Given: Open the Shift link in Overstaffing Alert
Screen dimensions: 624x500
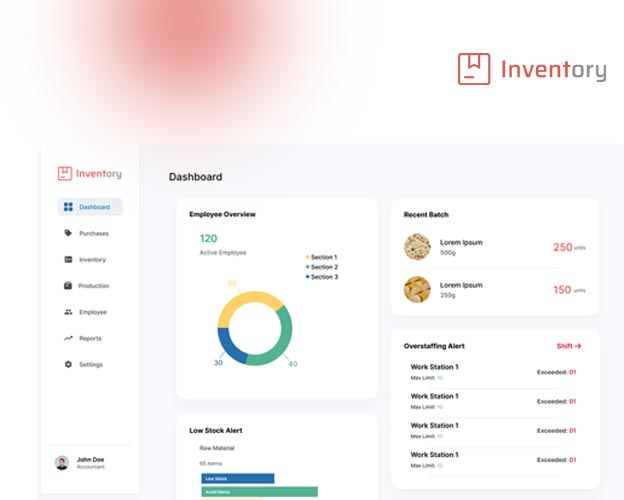Looking at the screenshot, I should [x=568, y=346].
